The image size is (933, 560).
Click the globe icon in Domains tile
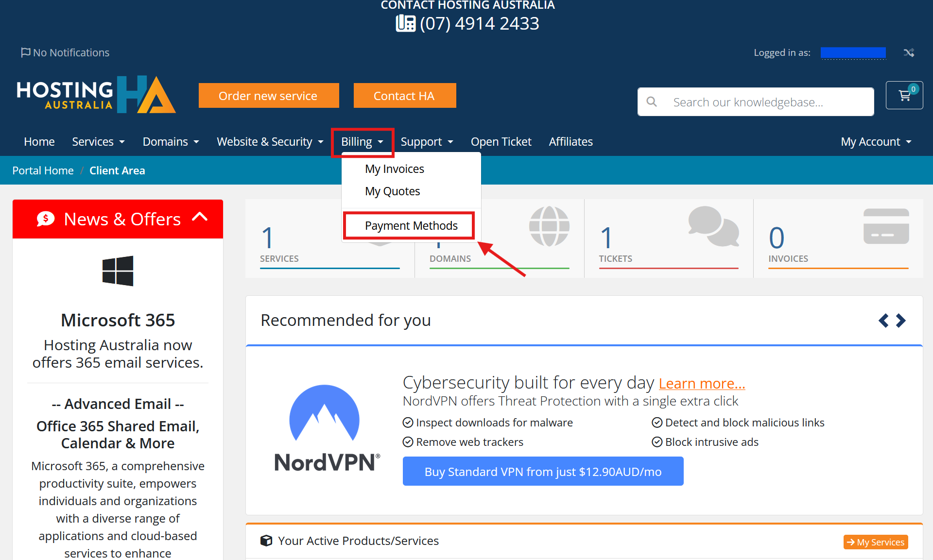point(549,226)
